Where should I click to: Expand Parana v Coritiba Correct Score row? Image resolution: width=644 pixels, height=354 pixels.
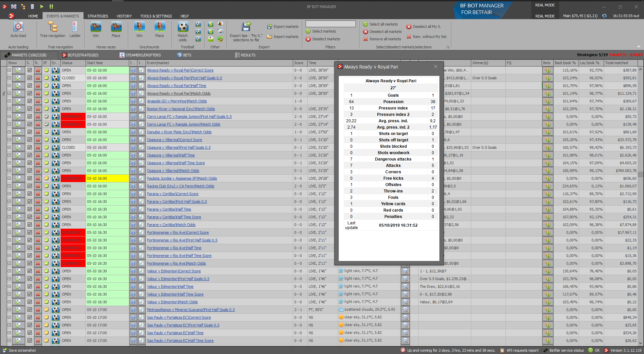point(9,194)
